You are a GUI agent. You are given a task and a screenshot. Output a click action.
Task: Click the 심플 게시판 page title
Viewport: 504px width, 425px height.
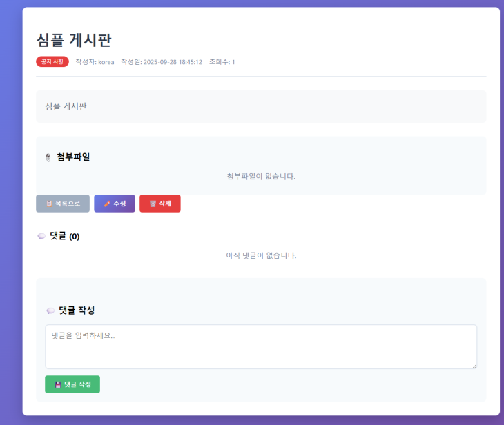[74, 40]
